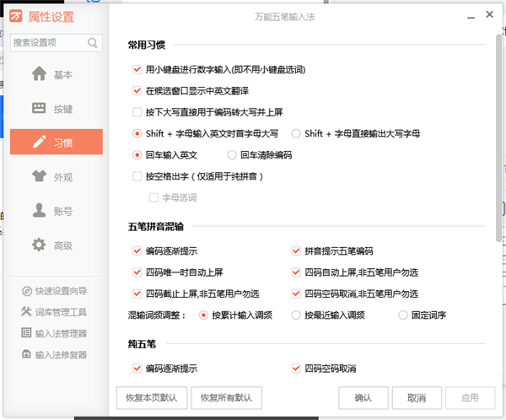Uncheck 四码截止上屏,非五笔用户勿选
The width and height of the screenshot is (506, 420).
point(137,293)
